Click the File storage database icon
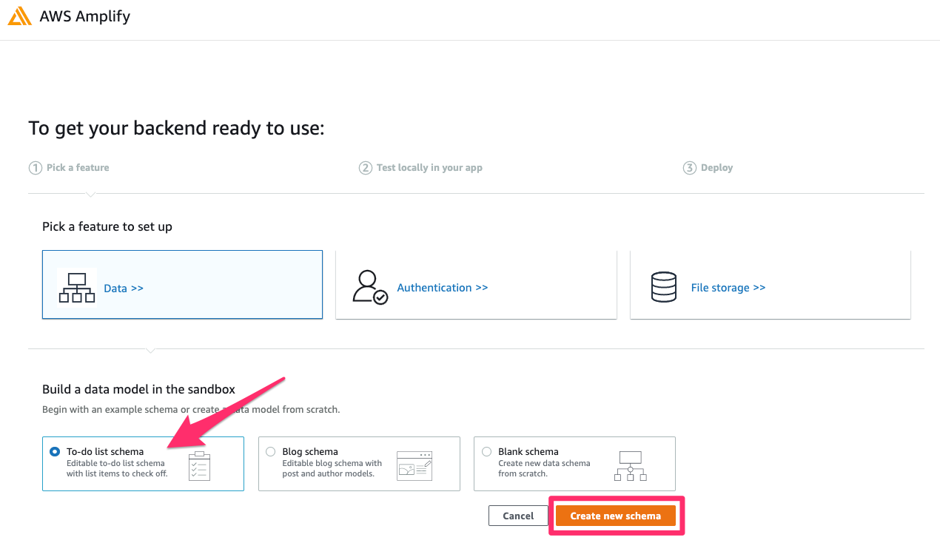The image size is (940, 560). tap(664, 287)
